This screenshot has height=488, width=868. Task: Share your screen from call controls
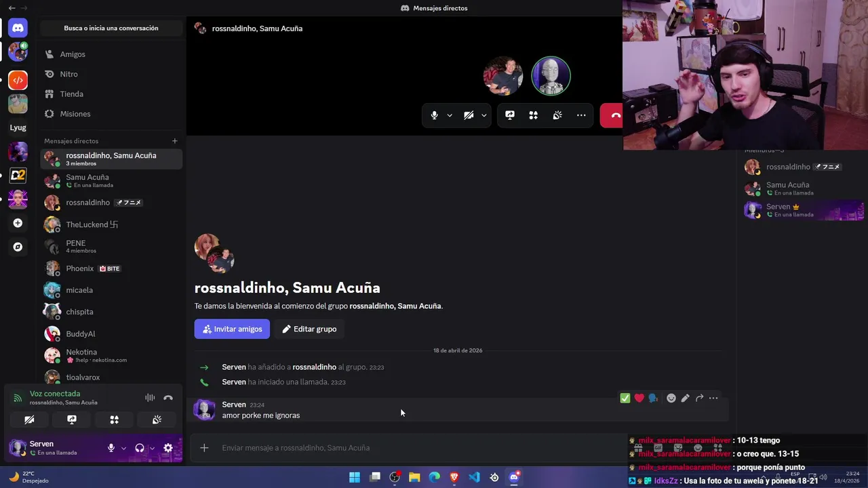pyautogui.click(x=510, y=115)
